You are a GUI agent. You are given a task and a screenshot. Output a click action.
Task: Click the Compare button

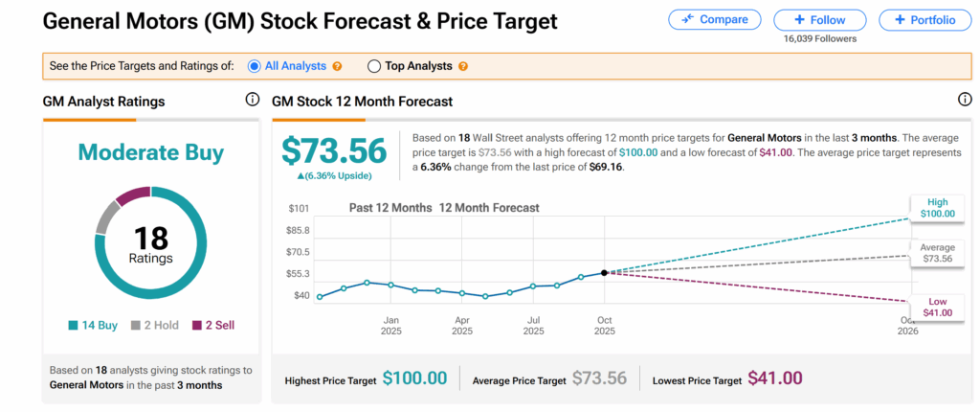pos(715,19)
